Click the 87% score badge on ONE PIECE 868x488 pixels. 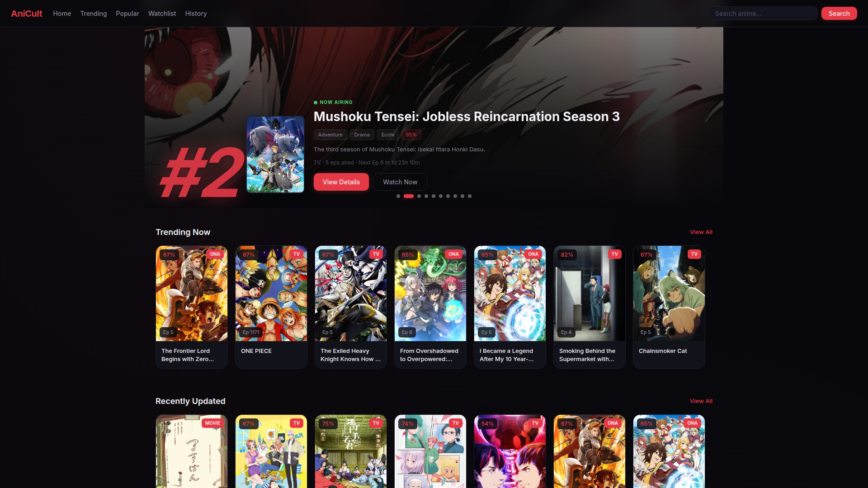click(x=249, y=255)
